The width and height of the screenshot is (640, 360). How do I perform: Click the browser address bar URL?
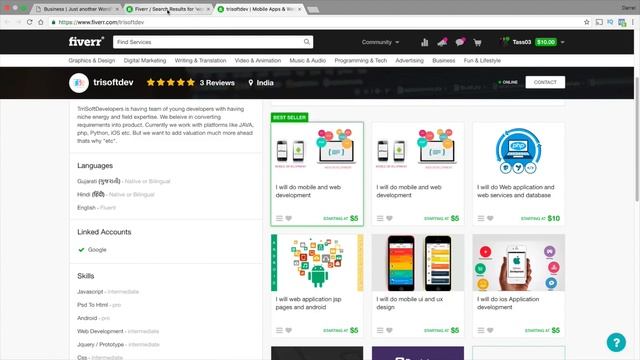click(x=101, y=22)
